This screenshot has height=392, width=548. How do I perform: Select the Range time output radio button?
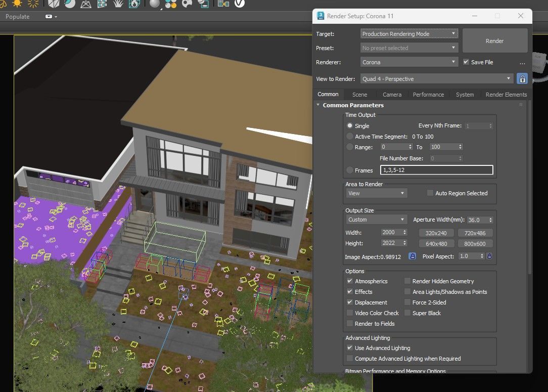click(x=349, y=147)
